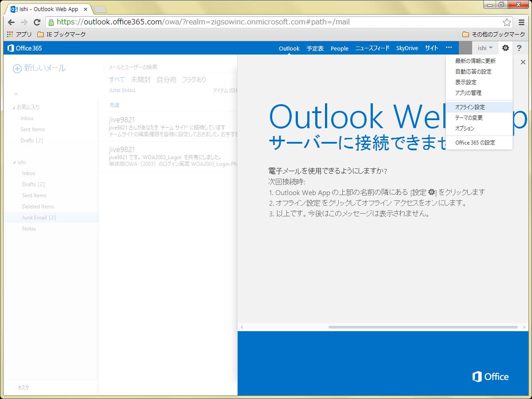Open the settings gear icon

pos(505,48)
